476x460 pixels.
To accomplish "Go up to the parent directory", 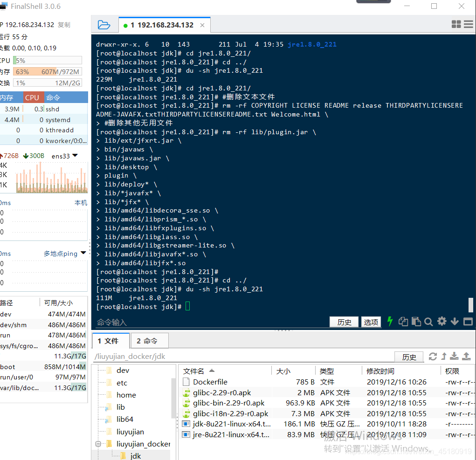I will click(x=444, y=356).
